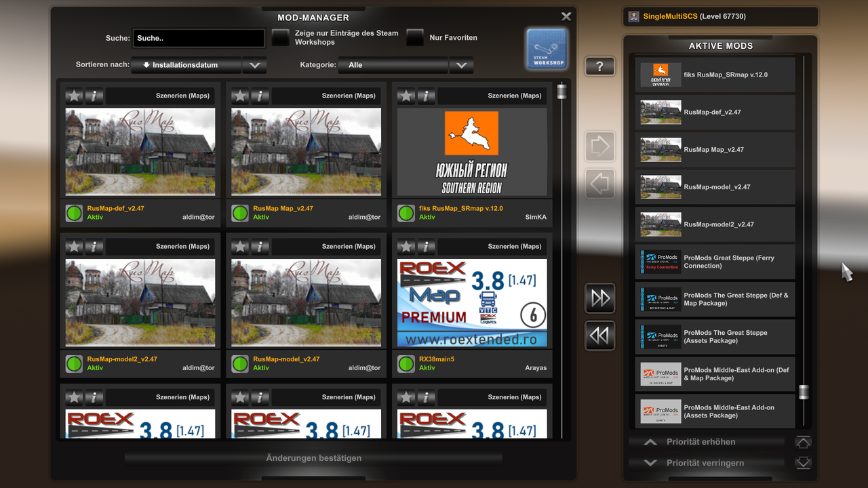This screenshot has width=868, height=488.
Task: Star the RusMap-model2_v2.47 card
Action: (x=74, y=246)
